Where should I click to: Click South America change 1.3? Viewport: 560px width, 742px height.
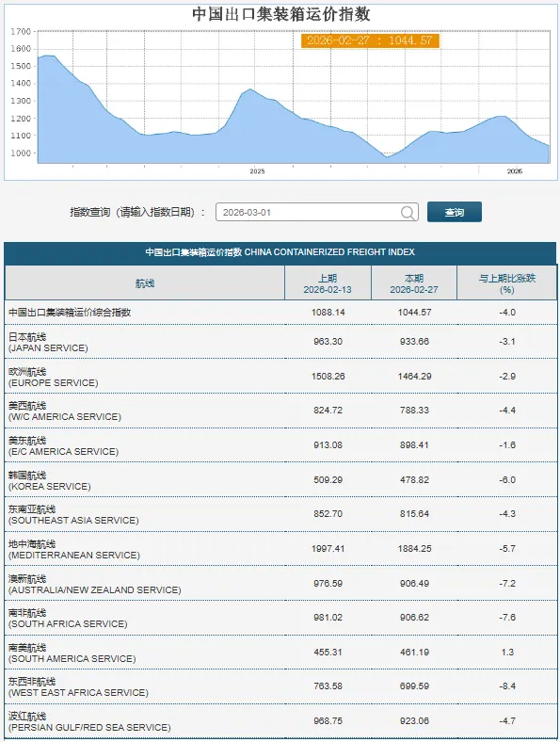click(507, 653)
